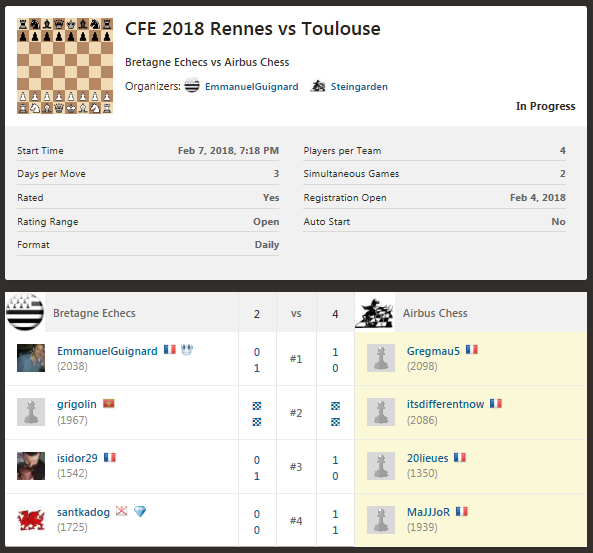Open the Steingarden organizer profile link
This screenshot has width=593, height=553.
pos(359,87)
